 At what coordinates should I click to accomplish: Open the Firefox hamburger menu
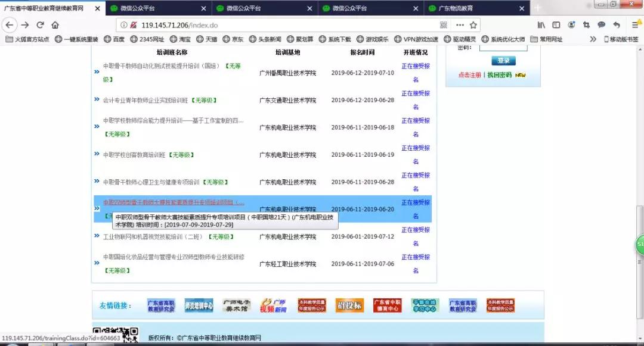tap(634, 25)
